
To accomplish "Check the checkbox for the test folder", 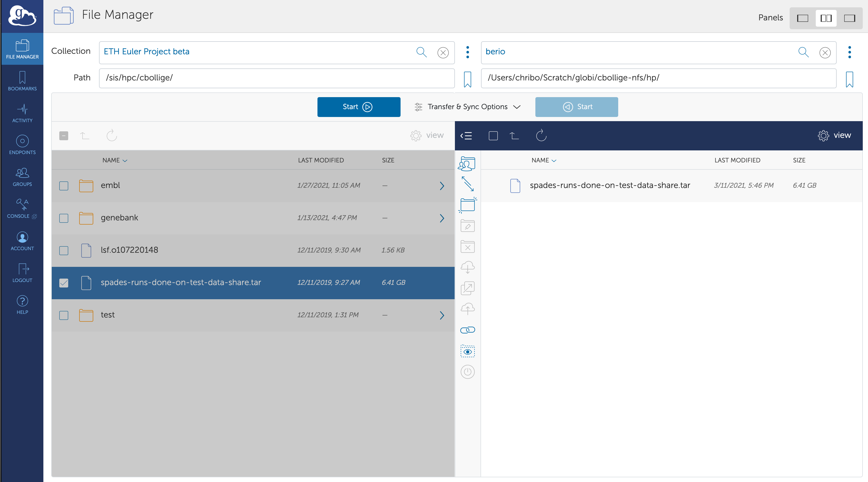I will click(x=64, y=315).
